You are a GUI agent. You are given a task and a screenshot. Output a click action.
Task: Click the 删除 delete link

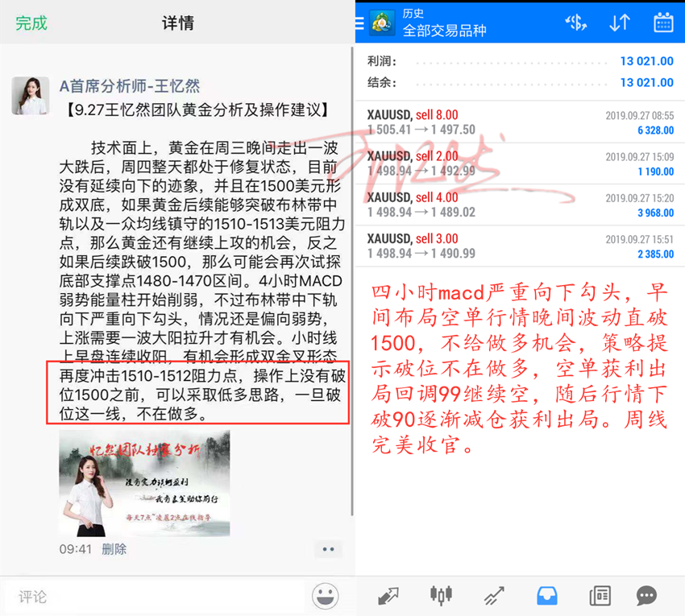tap(114, 548)
